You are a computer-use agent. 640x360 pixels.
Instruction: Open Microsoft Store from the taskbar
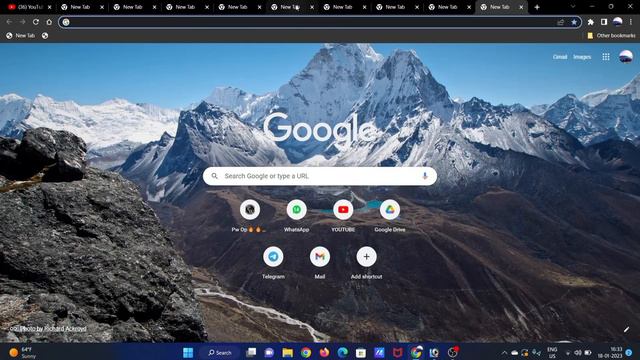[x=361, y=352]
